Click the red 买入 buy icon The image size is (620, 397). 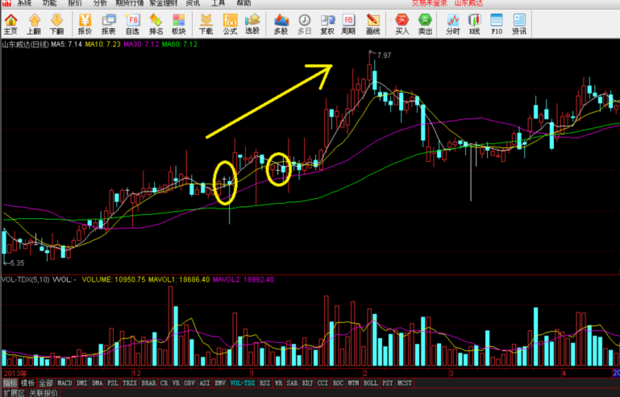tap(402, 24)
